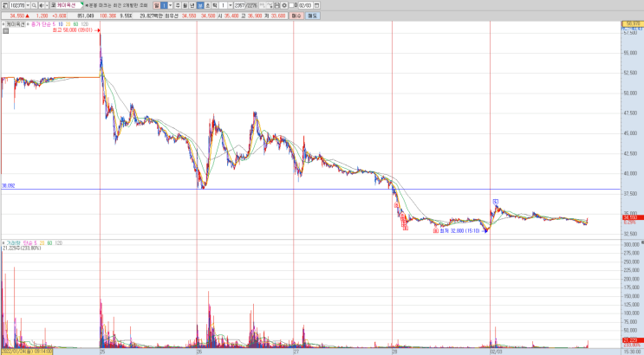This screenshot has height=355, width=644.
Task: Click the 코 KOSDAQ market badge icon
Action: pos(54,5)
